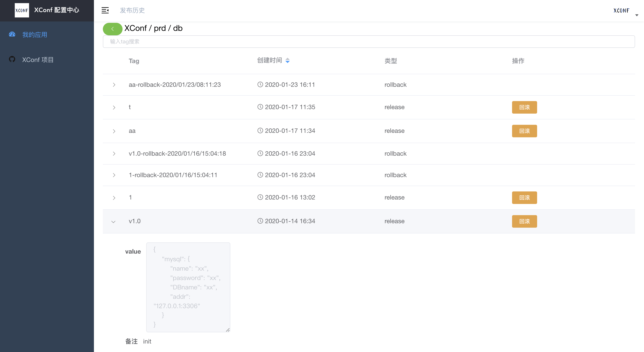Collapse the sidebar with the hamburger icon
644x352 pixels.
click(105, 10)
